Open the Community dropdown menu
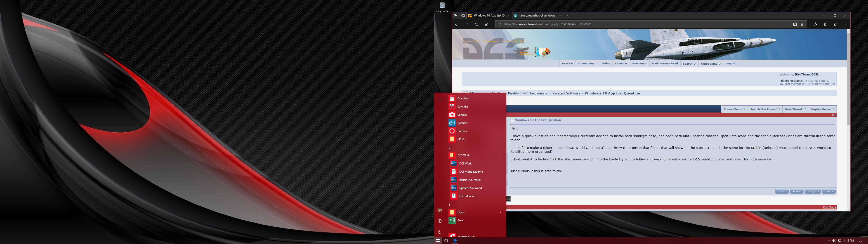This screenshot has width=868, height=244. 587,63
